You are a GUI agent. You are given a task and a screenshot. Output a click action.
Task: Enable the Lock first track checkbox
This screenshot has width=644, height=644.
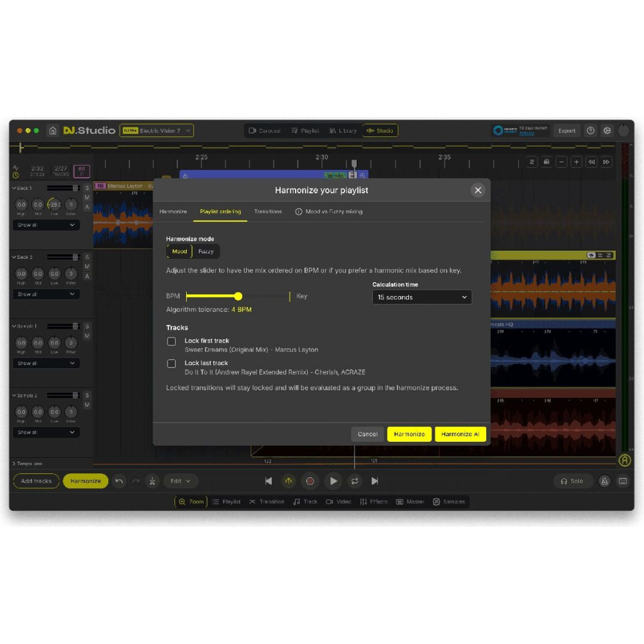(171, 341)
